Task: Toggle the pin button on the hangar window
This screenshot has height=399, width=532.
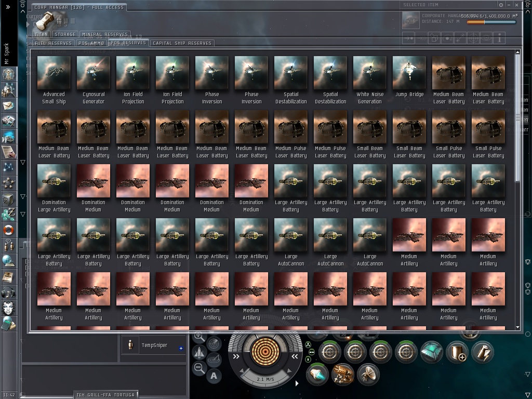Action: pos(501,5)
